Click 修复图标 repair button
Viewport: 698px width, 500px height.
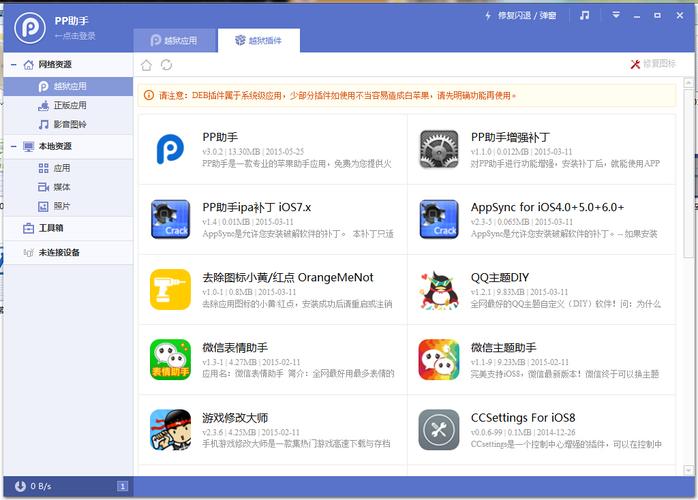tap(653, 64)
